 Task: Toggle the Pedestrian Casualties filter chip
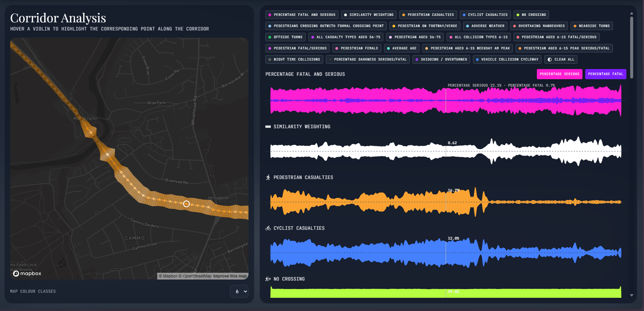click(x=428, y=15)
